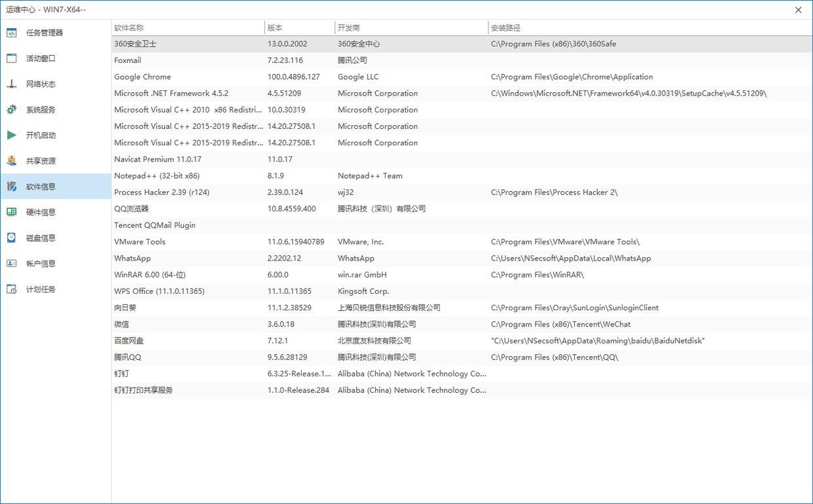Sort list by 版本 column header
This screenshot has height=504, width=813.
[x=275, y=28]
